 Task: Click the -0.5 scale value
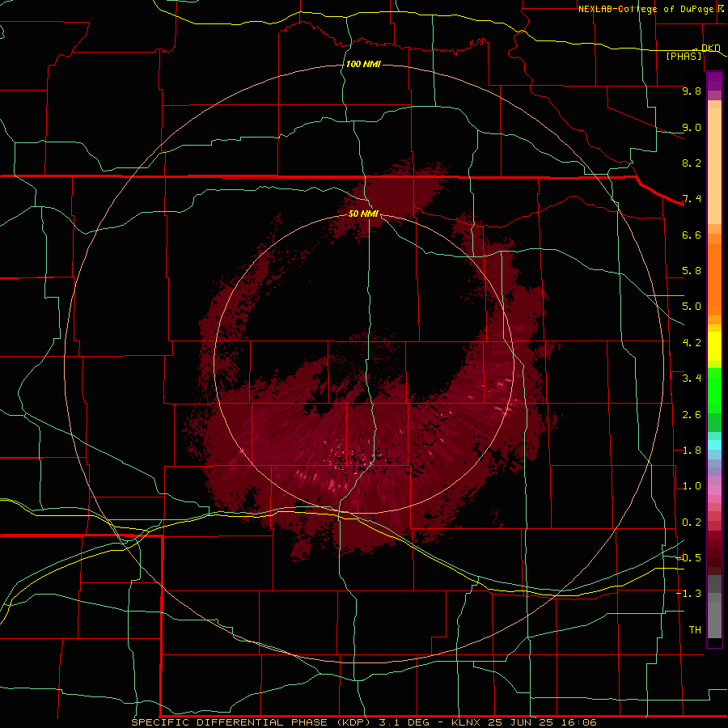tap(689, 558)
